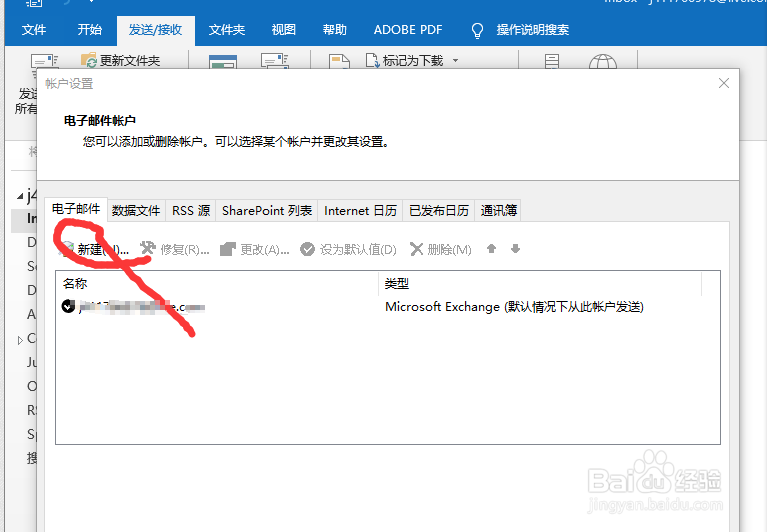Click the 更改(A) change button

pos(255,249)
